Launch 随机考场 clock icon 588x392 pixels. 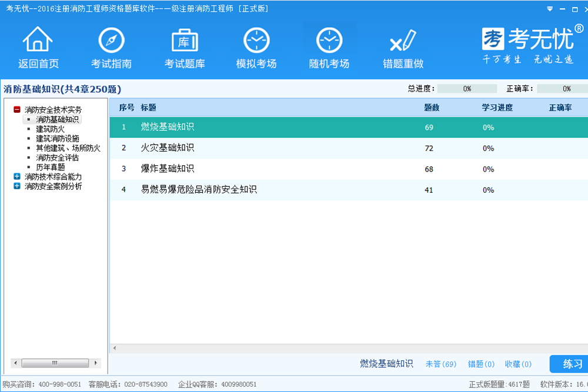pyautogui.click(x=329, y=40)
